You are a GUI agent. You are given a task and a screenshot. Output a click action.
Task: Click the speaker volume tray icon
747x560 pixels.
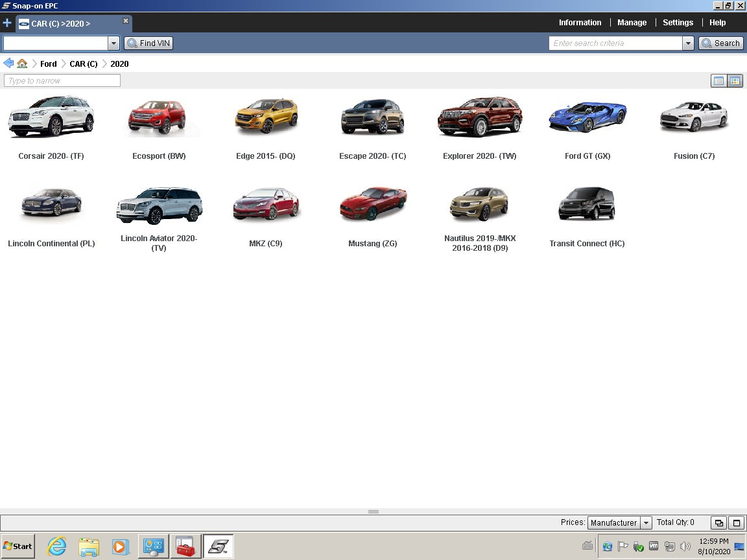(685, 546)
